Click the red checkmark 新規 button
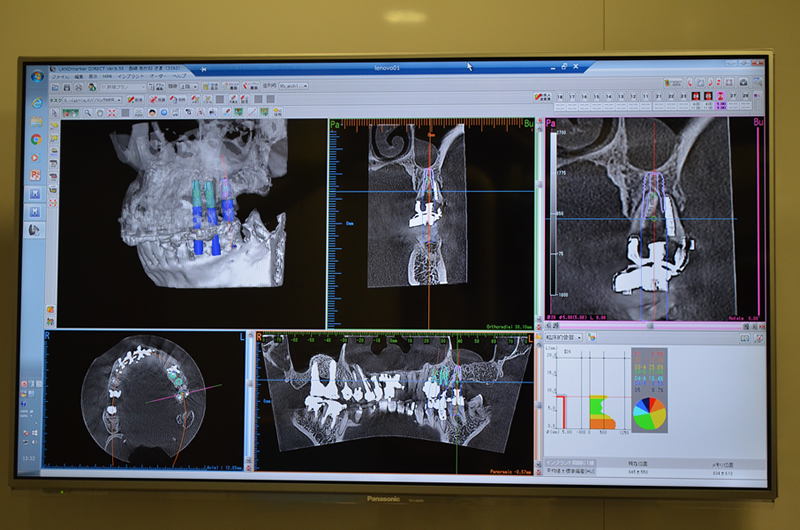 [135, 99]
